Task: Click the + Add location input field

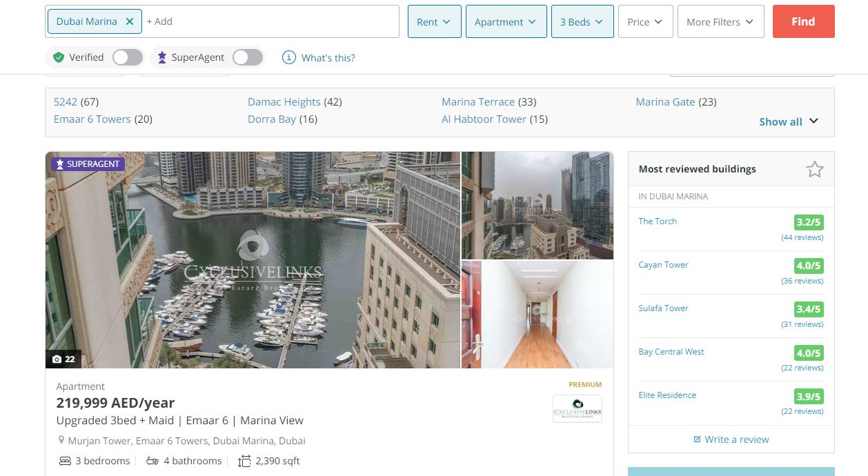Action: pyautogui.click(x=270, y=21)
